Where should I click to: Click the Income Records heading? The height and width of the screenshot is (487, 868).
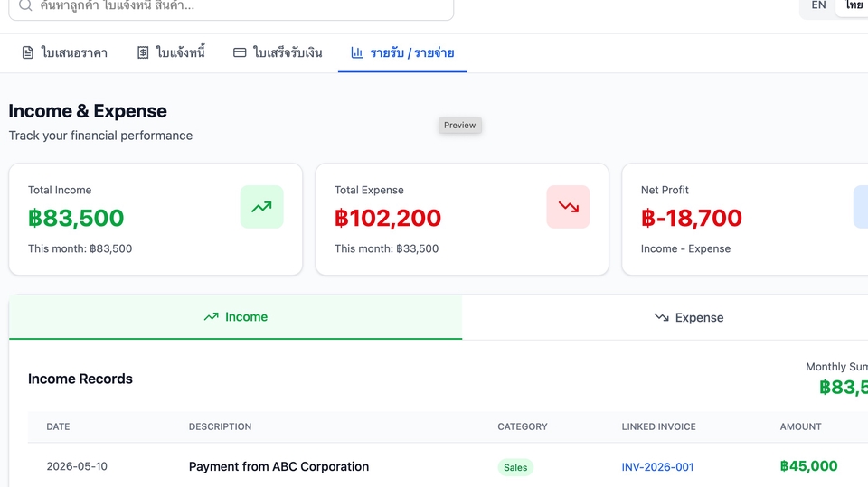80,379
